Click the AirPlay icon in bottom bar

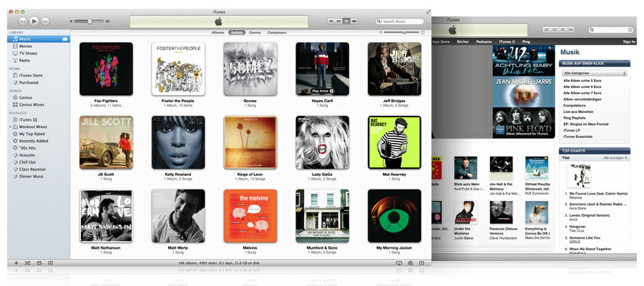[x=399, y=263]
